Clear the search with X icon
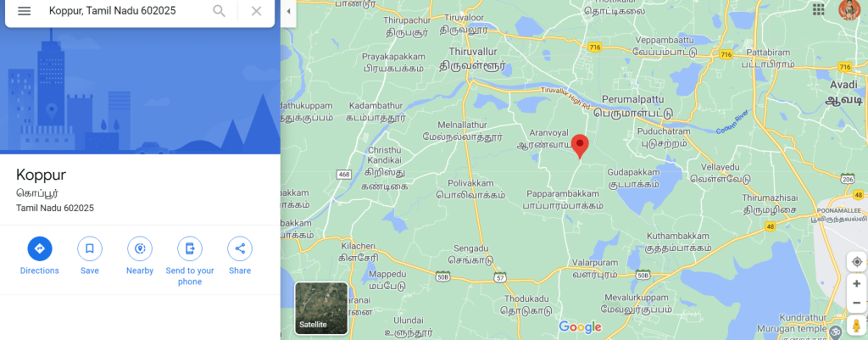The width and height of the screenshot is (868, 340). pyautogui.click(x=256, y=11)
